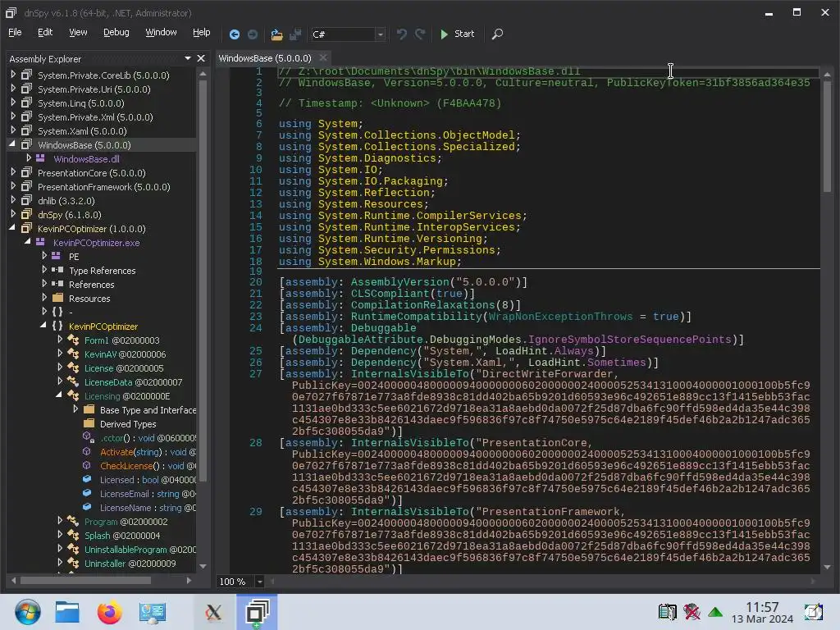Select the LicenseName string field
Viewport: 840px width, 630px height.
click(148, 507)
